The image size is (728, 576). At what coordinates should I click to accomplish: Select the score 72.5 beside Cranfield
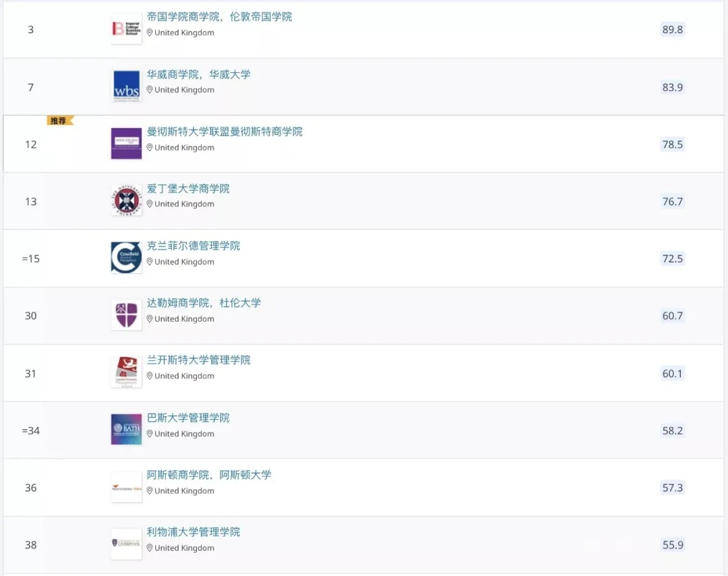click(x=672, y=258)
